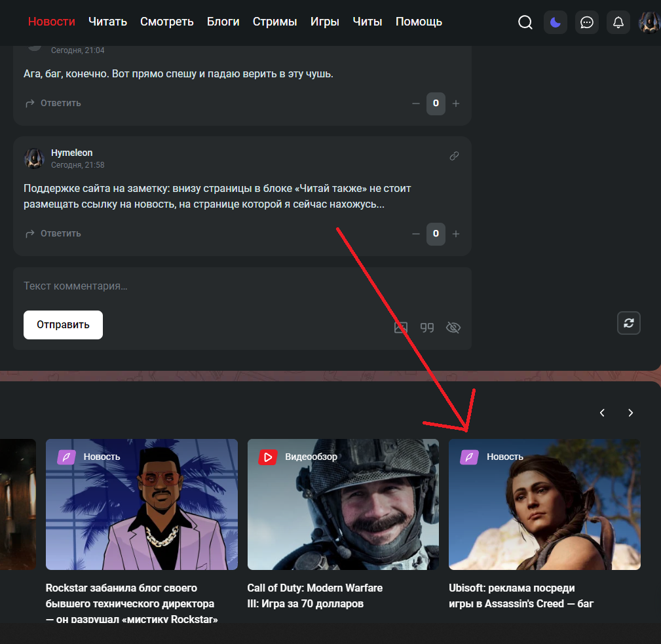
Task: Open Блоги menu item
Action: tap(223, 22)
